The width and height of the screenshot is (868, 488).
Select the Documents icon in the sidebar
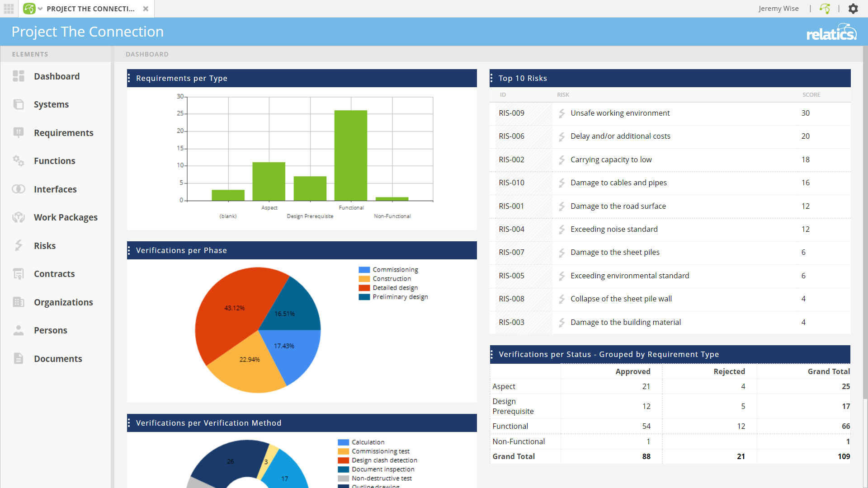(19, 358)
